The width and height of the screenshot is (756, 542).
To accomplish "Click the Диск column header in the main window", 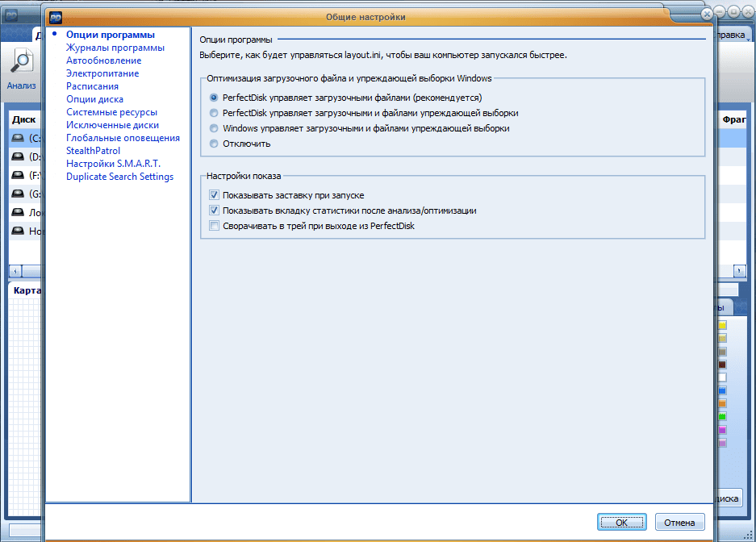I will tap(24, 119).
